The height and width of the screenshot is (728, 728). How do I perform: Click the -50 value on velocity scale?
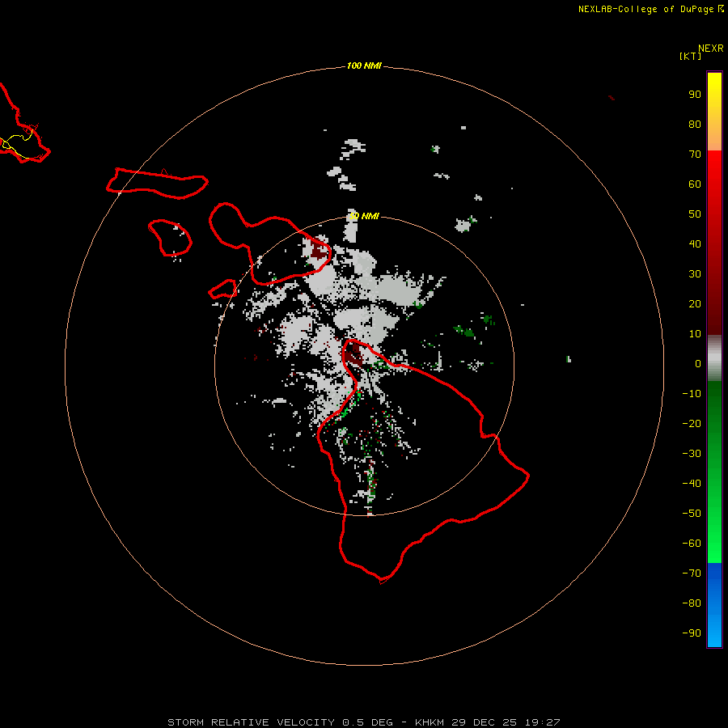(x=692, y=514)
